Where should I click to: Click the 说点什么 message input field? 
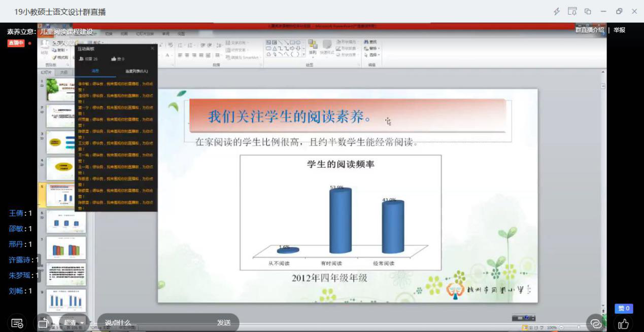152,322
